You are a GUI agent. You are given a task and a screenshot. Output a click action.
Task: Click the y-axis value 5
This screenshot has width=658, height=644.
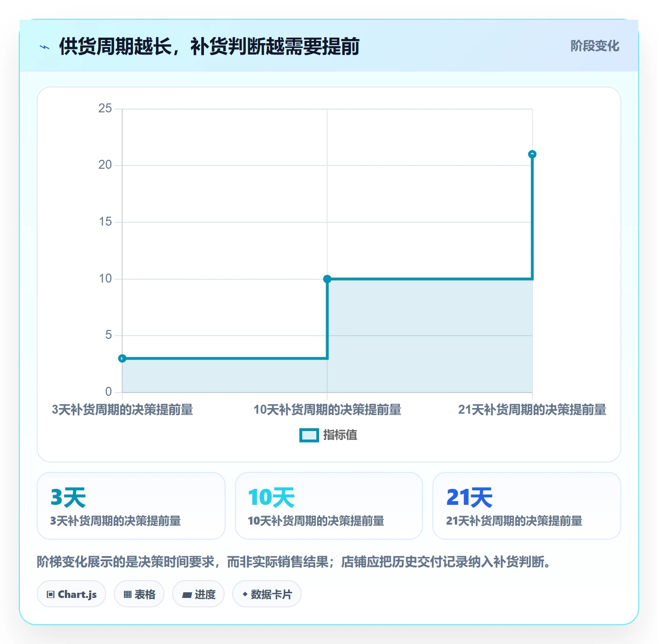[x=109, y=335]
